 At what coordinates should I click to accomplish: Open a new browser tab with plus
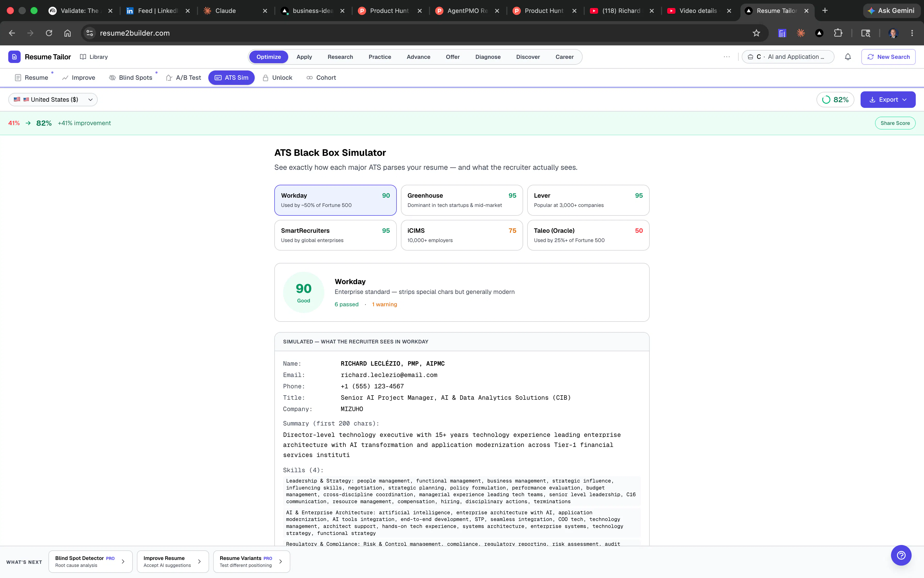825,11
